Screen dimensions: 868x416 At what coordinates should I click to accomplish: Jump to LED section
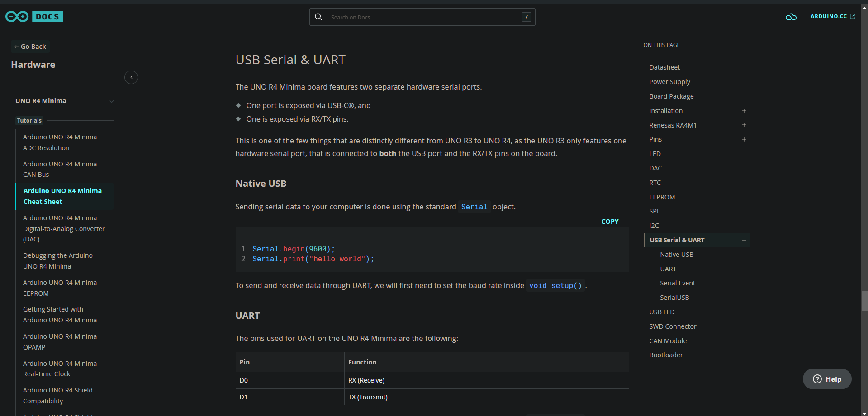coord(655,154)
